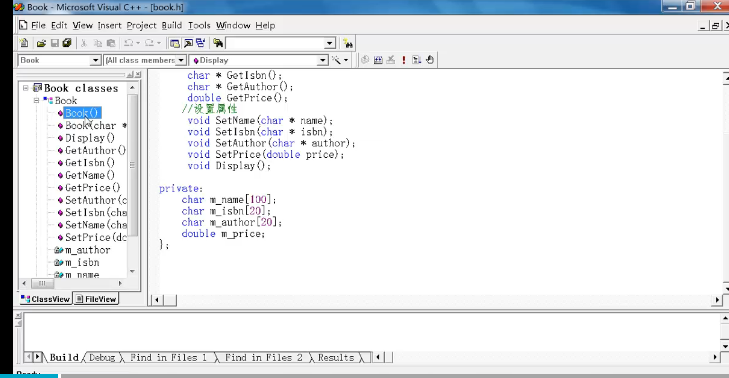Collapse the Book class node
The width and height of the screenshot is (729, 378).
36,100
